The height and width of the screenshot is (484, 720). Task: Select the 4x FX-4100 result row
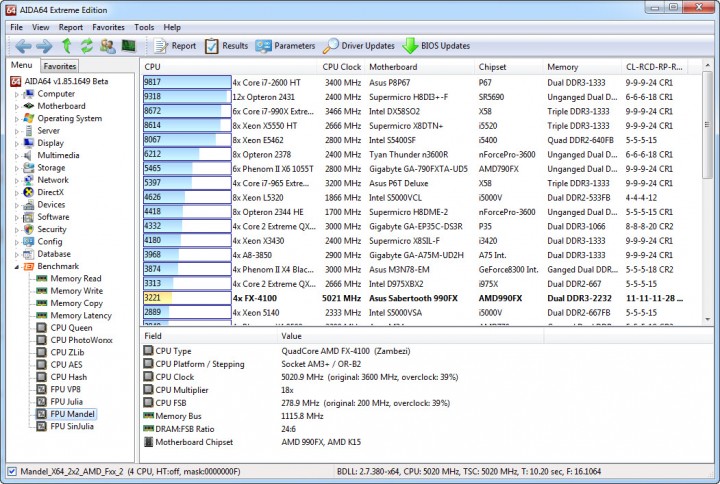[x=413, y=298]
